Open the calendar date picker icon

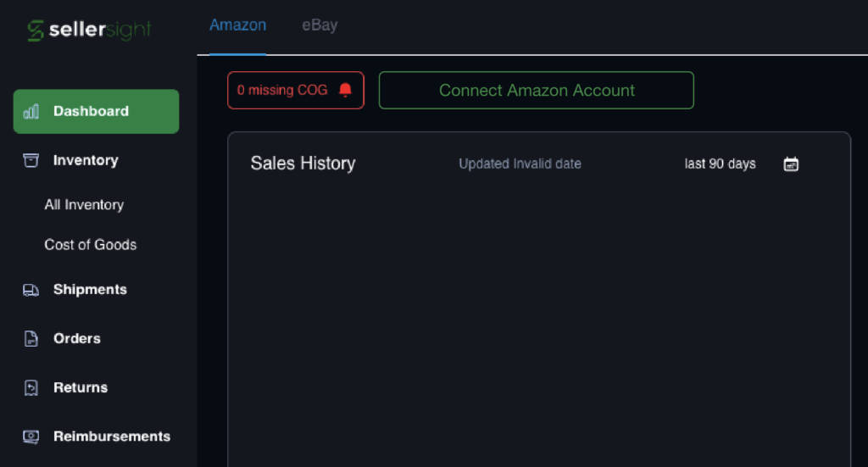click(x=791, y=164)
